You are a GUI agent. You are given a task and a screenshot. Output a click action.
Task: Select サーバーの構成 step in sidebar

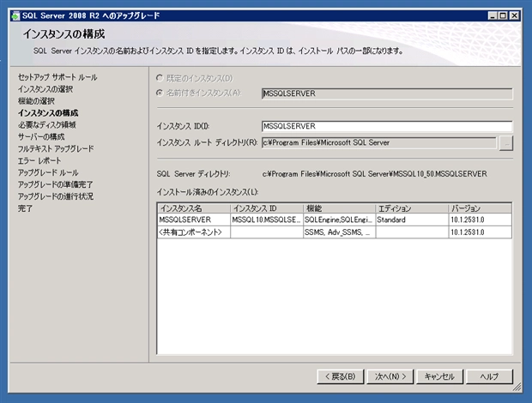coord(41,136)
